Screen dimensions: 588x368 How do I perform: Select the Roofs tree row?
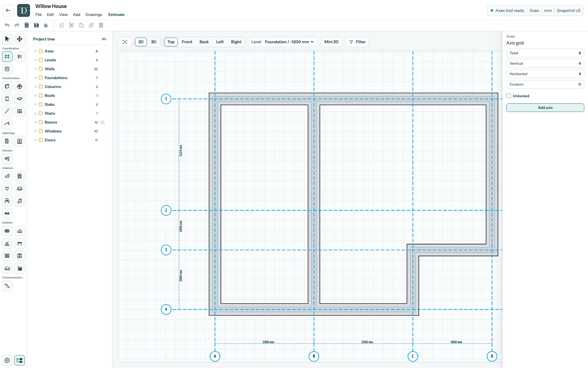[70, 96]
